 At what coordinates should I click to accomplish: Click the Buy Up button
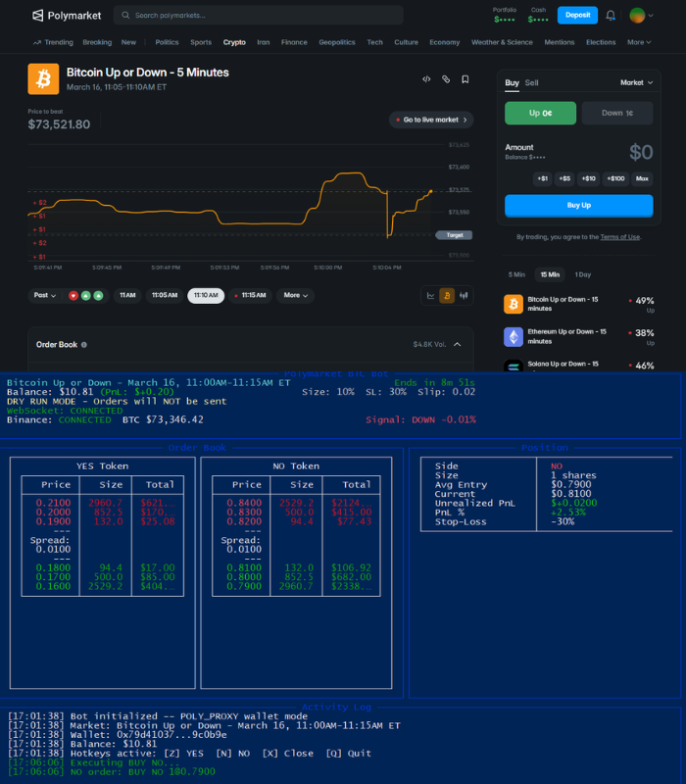click(x=579, y=206)
